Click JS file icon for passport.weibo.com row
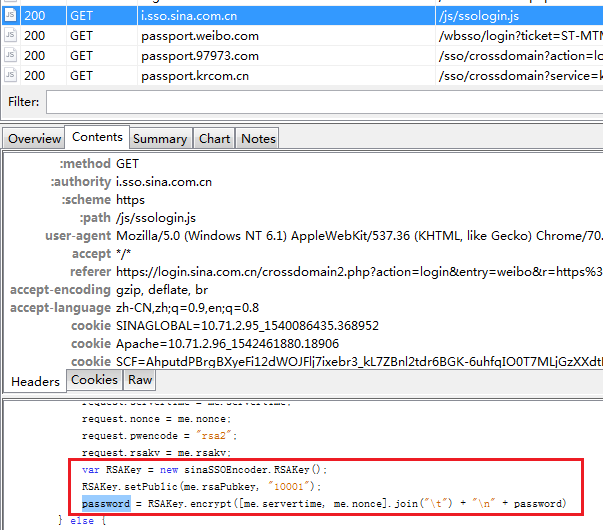The image size is (603, 530). (x=10, y=35)
